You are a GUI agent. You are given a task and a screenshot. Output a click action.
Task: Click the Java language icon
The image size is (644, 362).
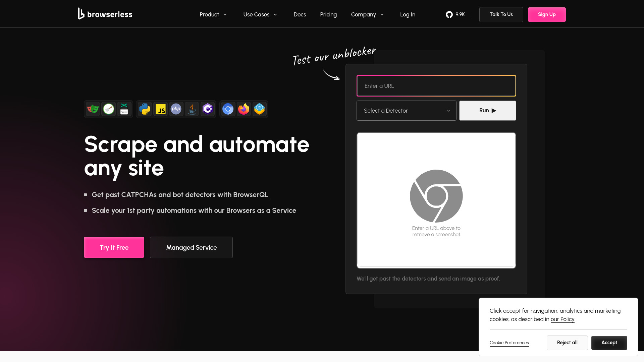pyautogui.click(x=192, y=109)
